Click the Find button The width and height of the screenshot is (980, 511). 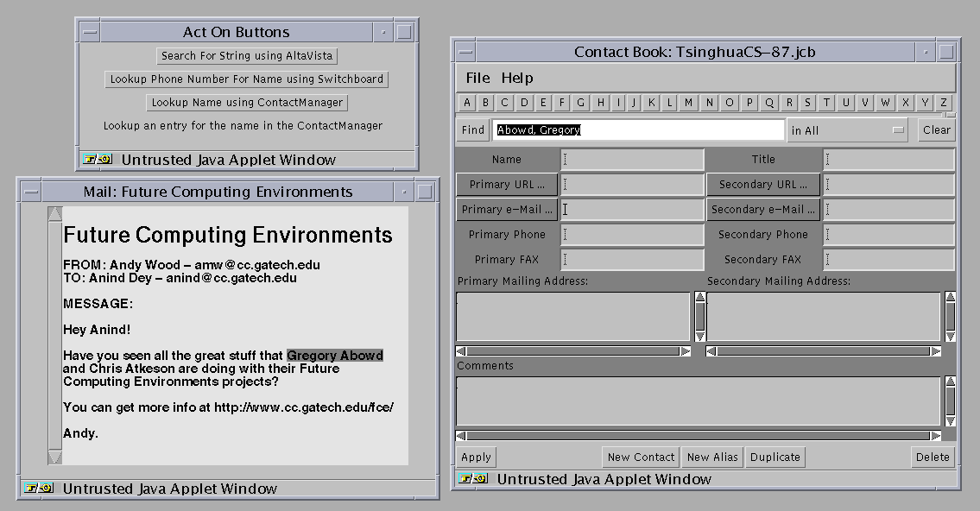tap(473, 130)
